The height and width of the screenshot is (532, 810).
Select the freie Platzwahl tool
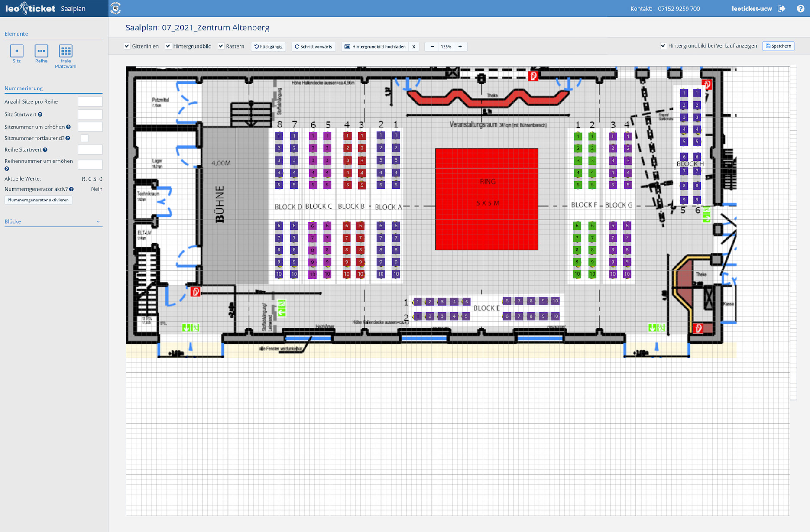coord(65,51)
